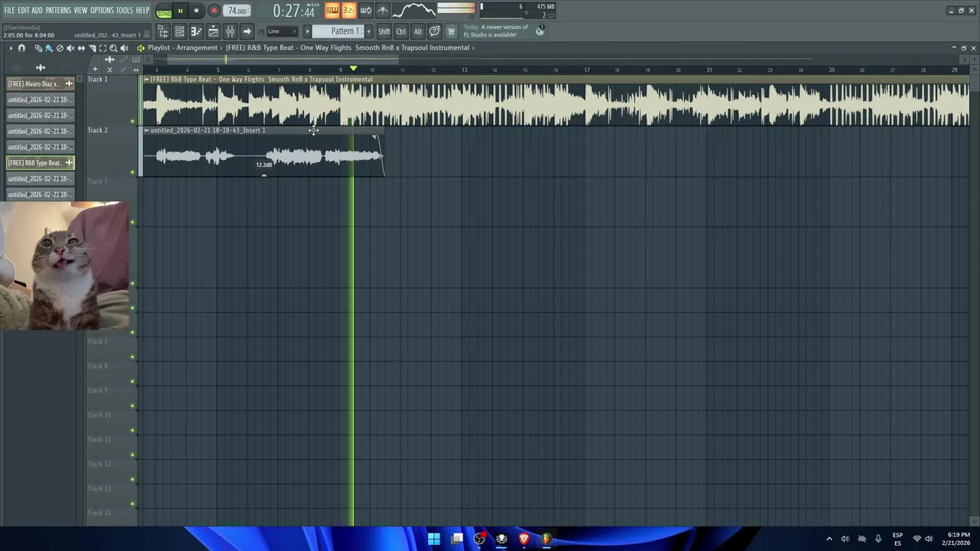Image resolution: width=980 pixels, height=551 pixels.
Task: Open the EDIT menu
Action: tap(24, 11)
